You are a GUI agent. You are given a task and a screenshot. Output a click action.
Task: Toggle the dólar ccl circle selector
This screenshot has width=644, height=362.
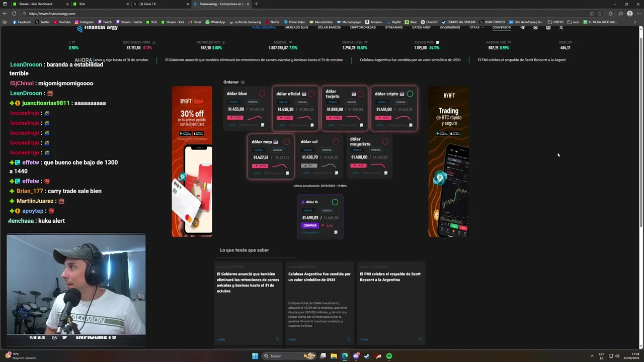(336, 142)
